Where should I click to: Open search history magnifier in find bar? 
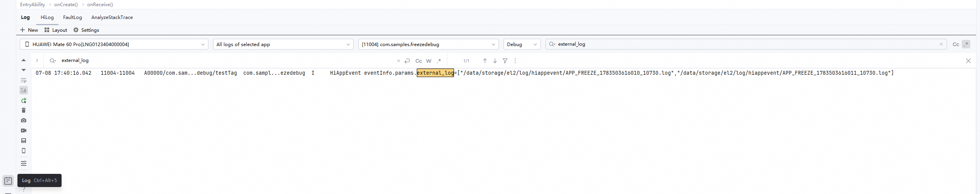(53, 60)
